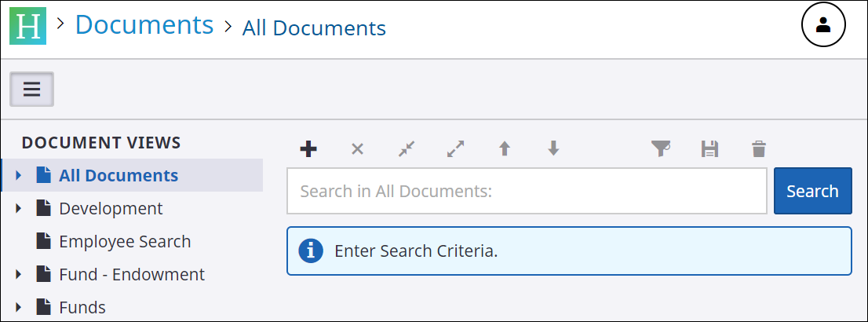Open the user profile icon
This screenshot has height=322, width=868.
(822, 25)
